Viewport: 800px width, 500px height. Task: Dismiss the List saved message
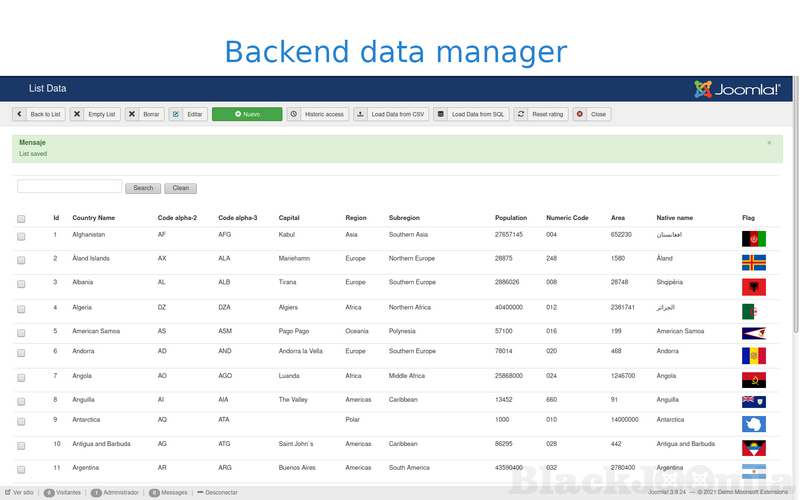(x=769, y=143)
